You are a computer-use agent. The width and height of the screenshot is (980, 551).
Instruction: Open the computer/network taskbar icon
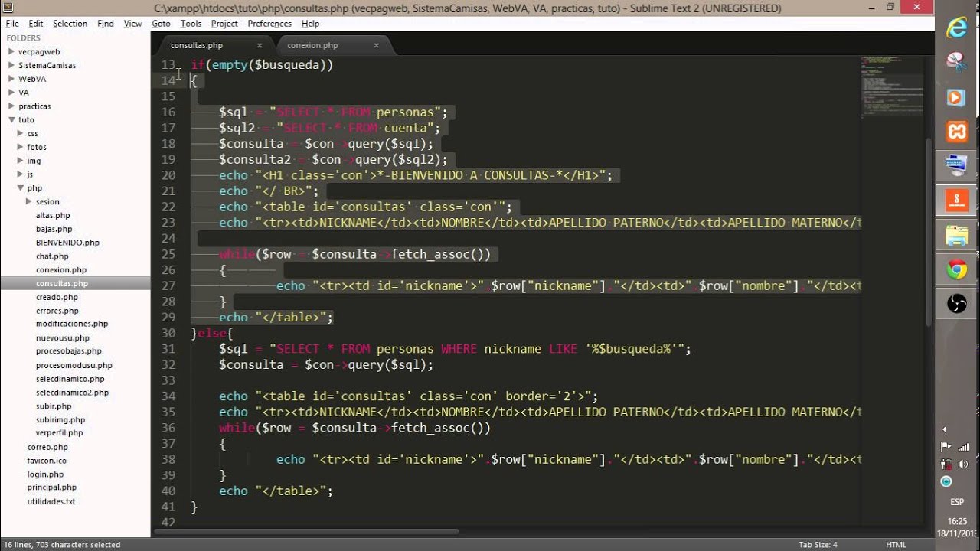pyautogui.click(x=956, y=165)
